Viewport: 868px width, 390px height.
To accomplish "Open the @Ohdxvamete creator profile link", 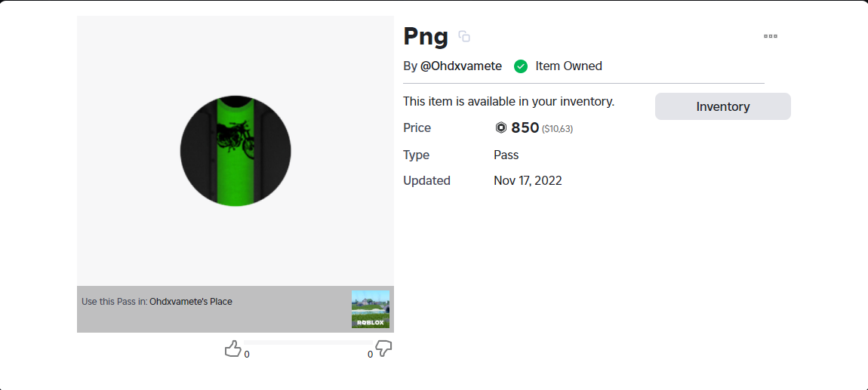I will coord(460,66).
